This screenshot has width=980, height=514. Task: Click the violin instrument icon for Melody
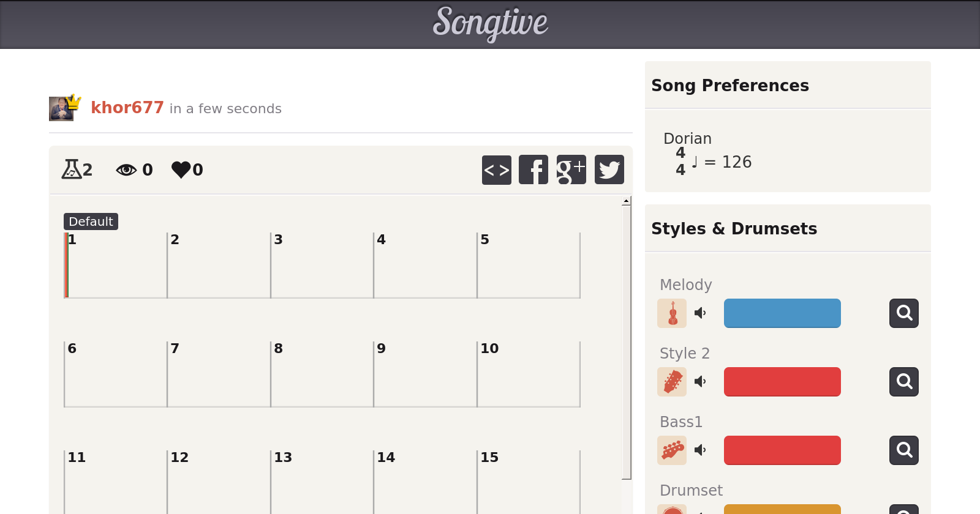pyautogui.click(x=672, y=313)
